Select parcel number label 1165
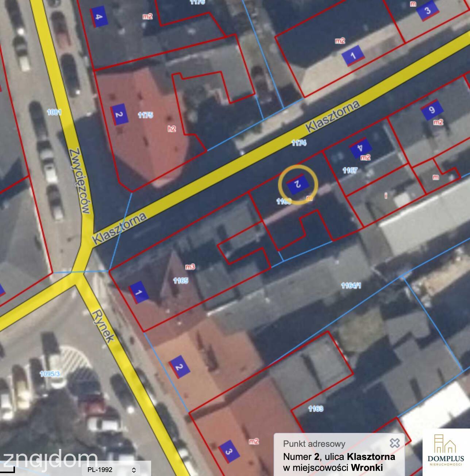 pos(181,281)
